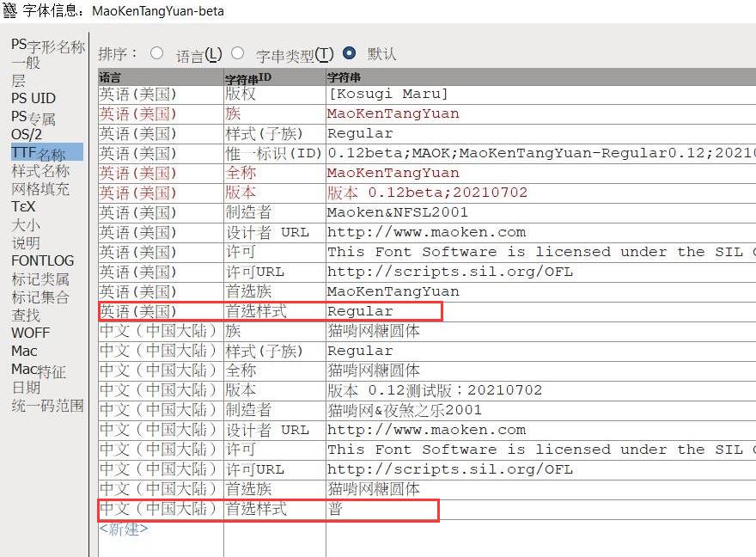This screenshot has height=557, width=756.
Task: Select the 语言(L) sort radio button
Action: (x=156, y=53)
